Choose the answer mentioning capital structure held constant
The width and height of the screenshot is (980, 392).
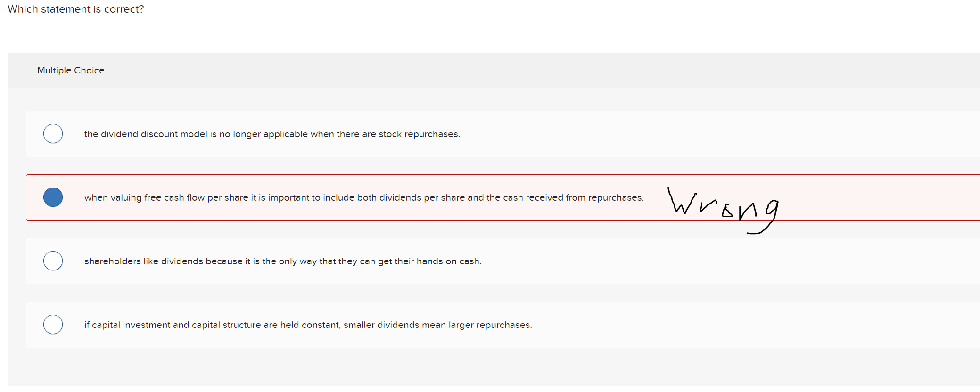coord(308,325)
